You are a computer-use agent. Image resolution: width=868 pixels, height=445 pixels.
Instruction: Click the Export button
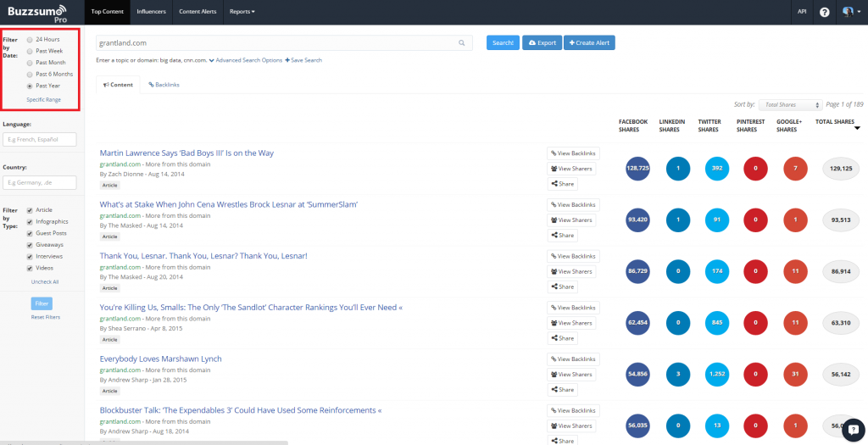tap(542, 42)
